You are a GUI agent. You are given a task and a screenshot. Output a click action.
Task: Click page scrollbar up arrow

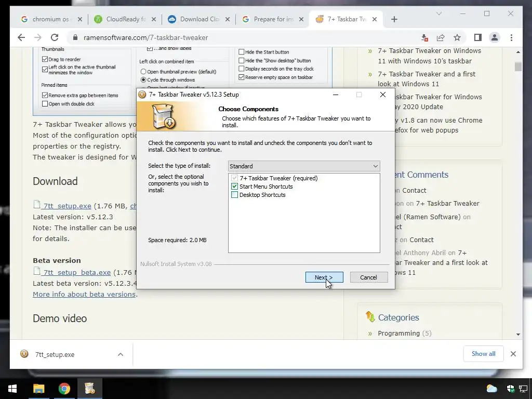coord(518,52)
